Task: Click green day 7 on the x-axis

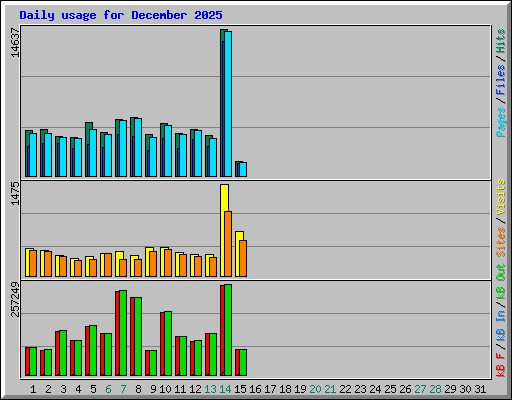Action: click(123, 389)
